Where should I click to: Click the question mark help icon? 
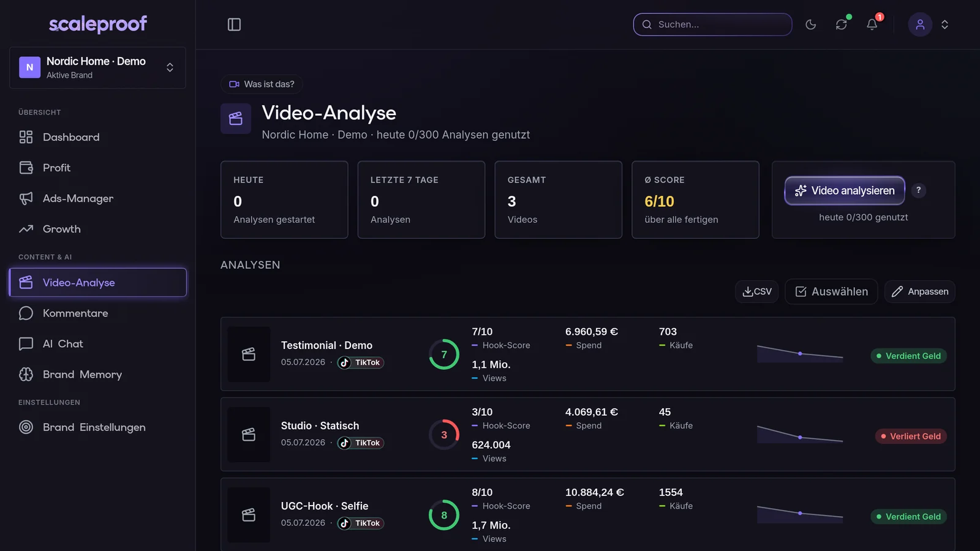coord(918,190)
